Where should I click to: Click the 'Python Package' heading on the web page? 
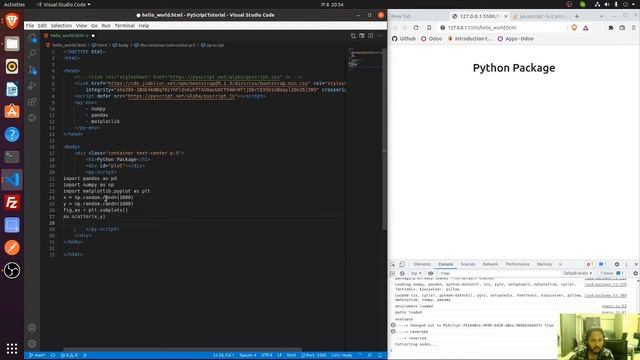point(514,68)
